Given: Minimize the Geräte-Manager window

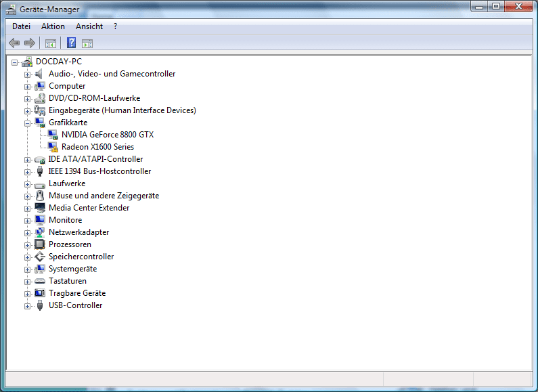Looking at the screenshot, I should 479,7.
